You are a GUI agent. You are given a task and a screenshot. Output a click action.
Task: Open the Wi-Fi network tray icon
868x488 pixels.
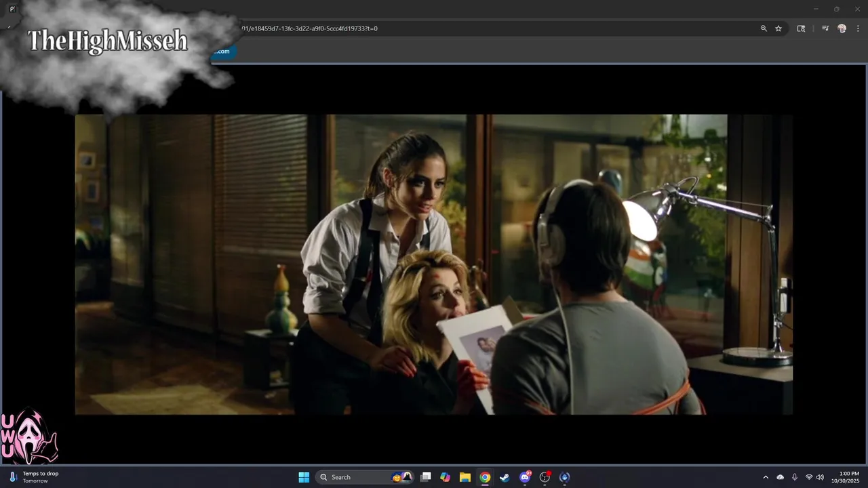pos(809,477)
